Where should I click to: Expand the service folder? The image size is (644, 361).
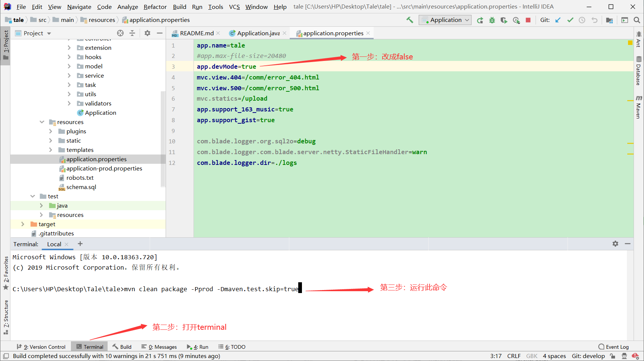[69, 75]
